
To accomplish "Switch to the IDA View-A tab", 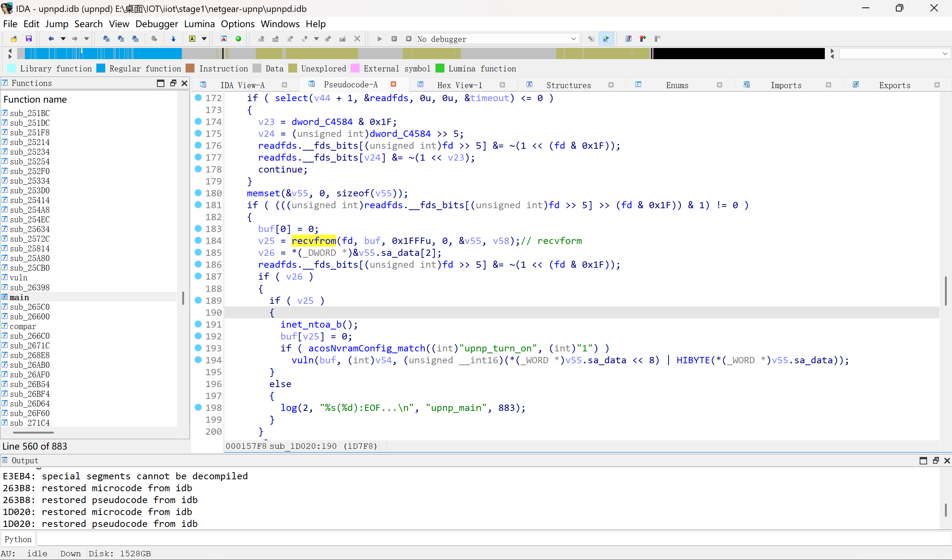I will tap(242, 85).
